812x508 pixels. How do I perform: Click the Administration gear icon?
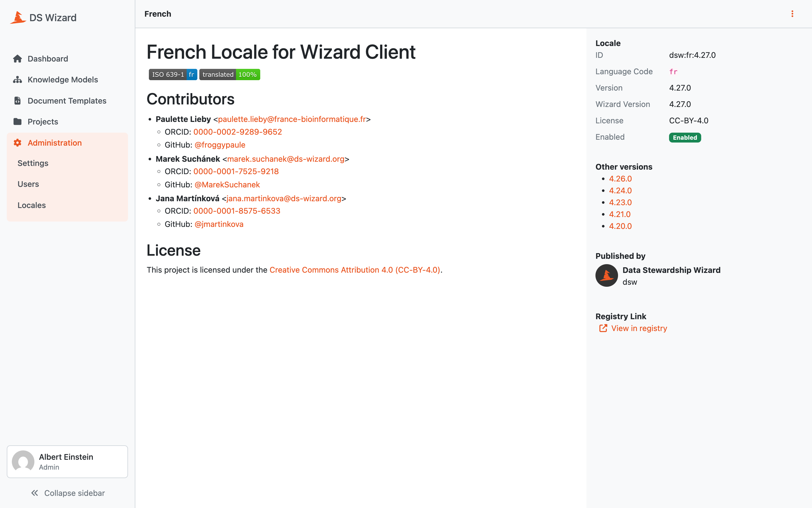tap(17, 143)
